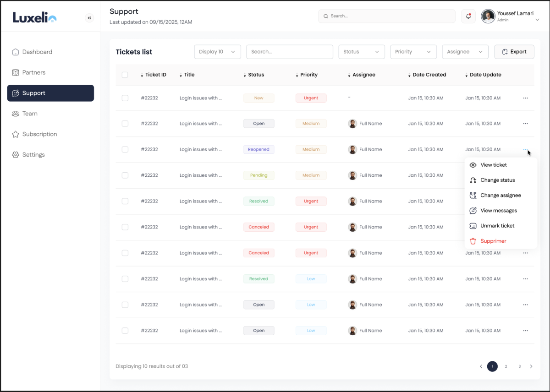Click the Subscription star icon in sidebar

16,134
